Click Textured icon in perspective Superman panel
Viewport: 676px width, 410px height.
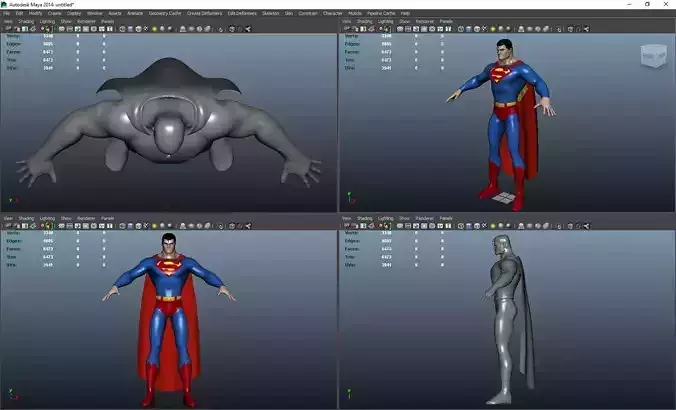coord(493,29)
